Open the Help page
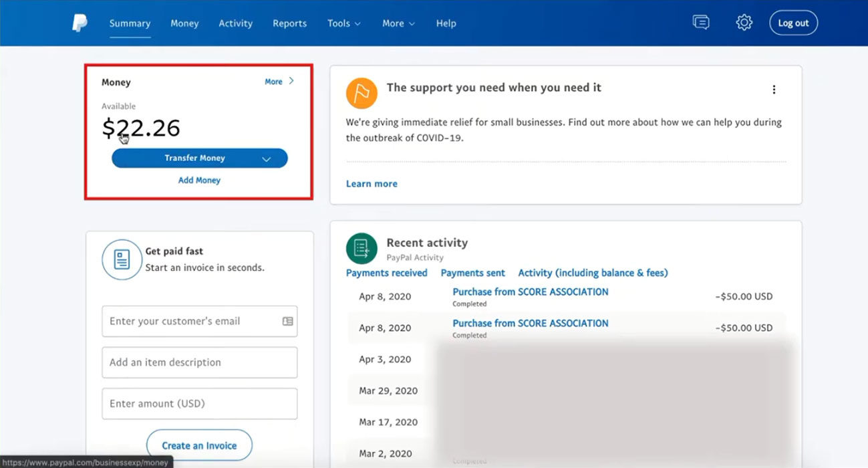The width and height of the screenshot is (868, 468). pos(446,23)
